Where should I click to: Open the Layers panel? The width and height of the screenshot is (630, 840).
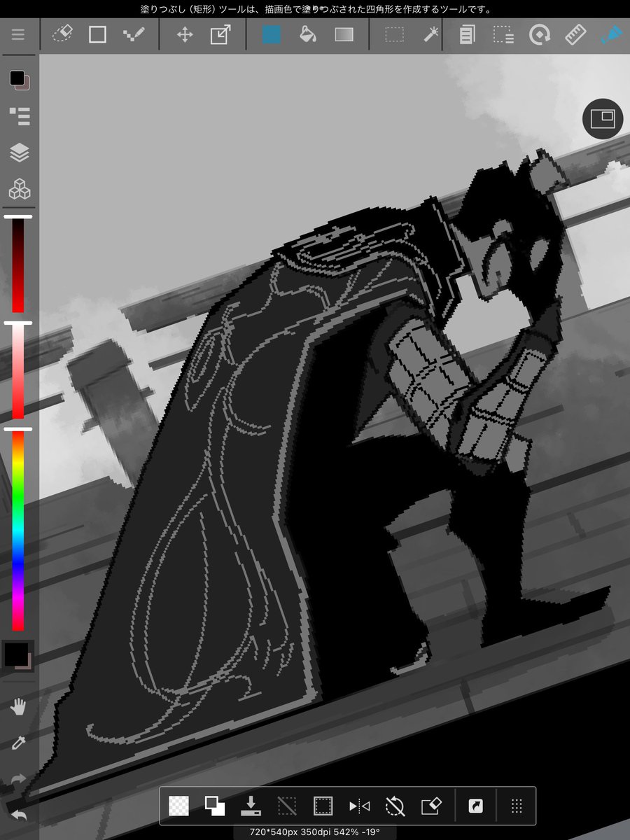[x=19, y=153]
